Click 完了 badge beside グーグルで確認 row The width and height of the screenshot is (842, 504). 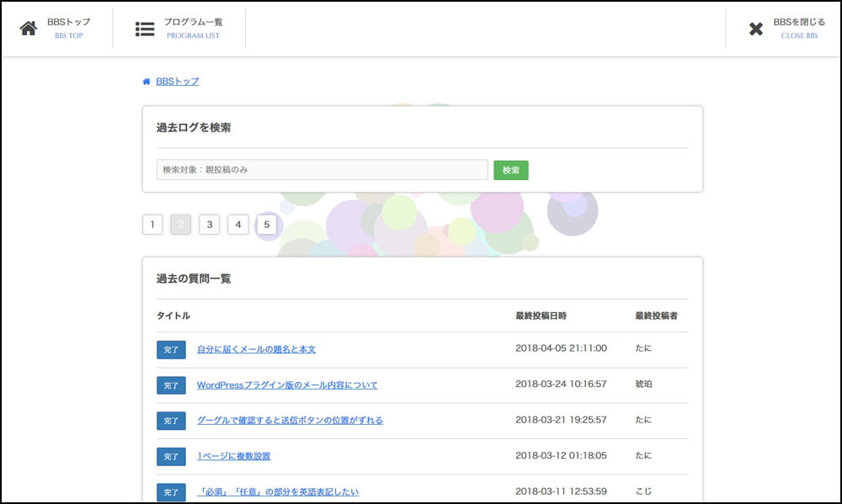pyautogui.click(x=171, y=421)
